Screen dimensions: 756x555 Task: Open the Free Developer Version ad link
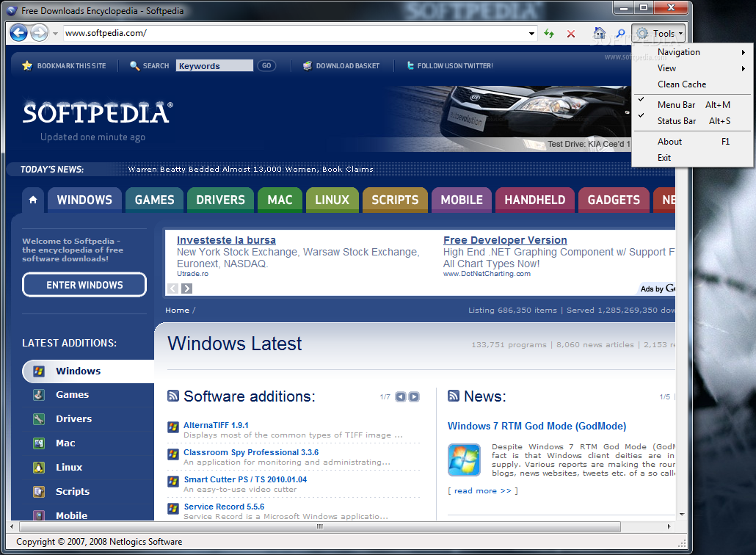click(x=505, y=240)
